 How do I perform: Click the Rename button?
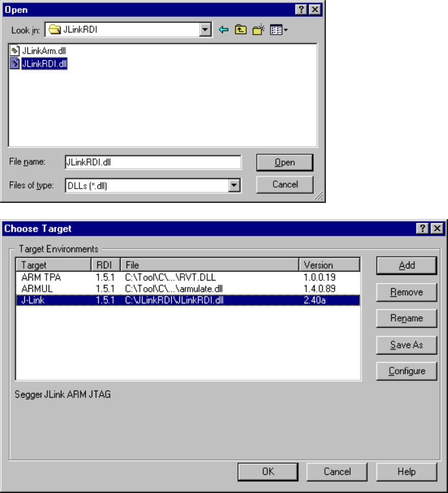(406, 318)
